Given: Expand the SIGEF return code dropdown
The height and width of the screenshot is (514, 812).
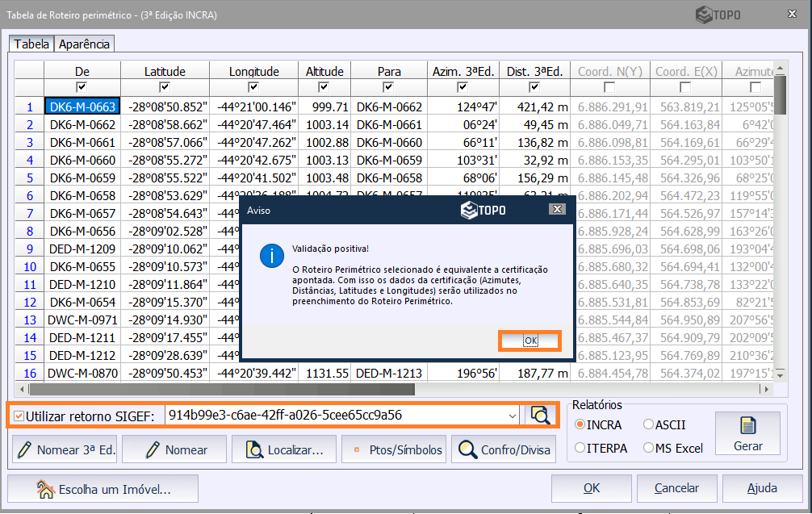Looking at the screenshot, I should click(x=513, y=416).
